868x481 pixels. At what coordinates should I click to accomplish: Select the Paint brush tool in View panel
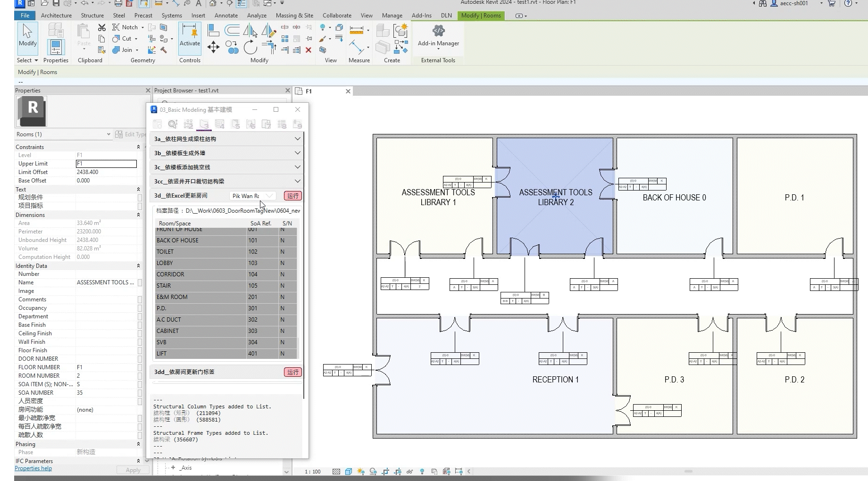point(323,39)
